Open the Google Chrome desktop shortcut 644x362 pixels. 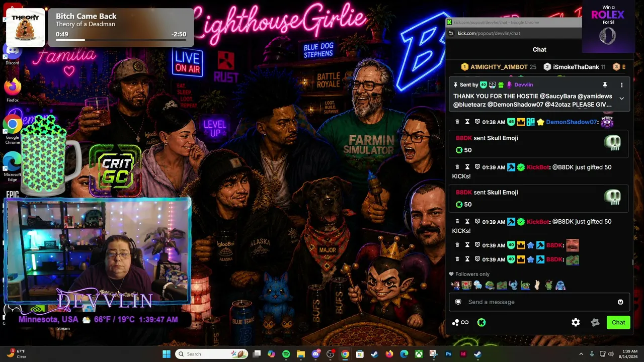[12, 130]
